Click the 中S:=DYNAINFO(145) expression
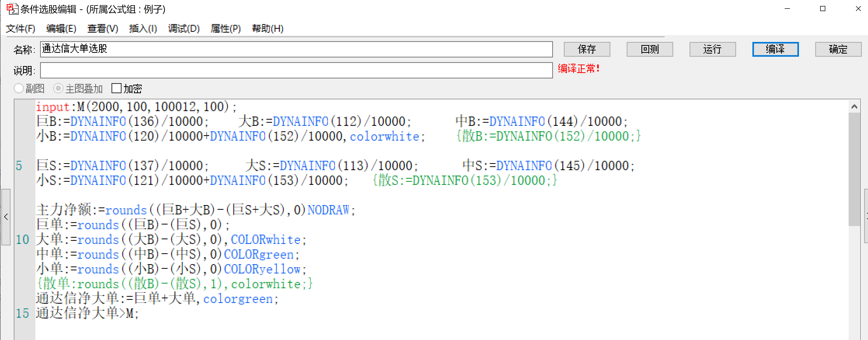Image resolution: width=868 pixels, height=340 pixels. (x=549, y=166)
